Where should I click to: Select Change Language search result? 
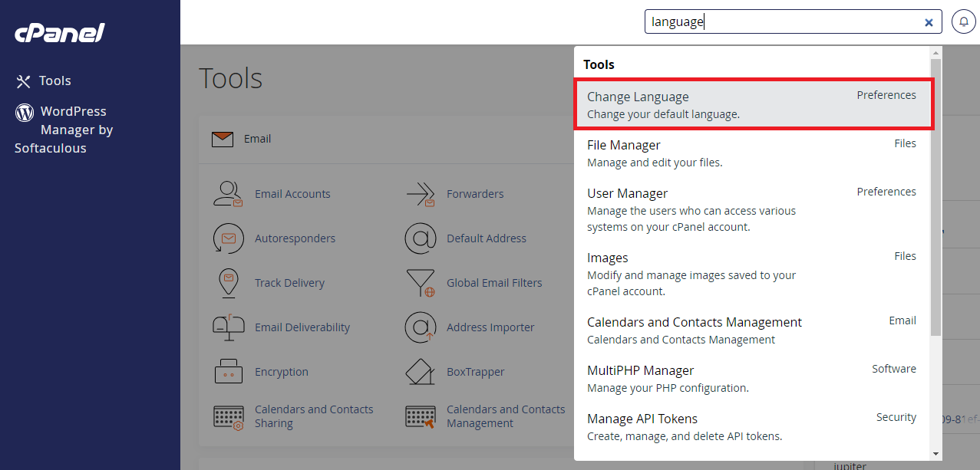754,104
